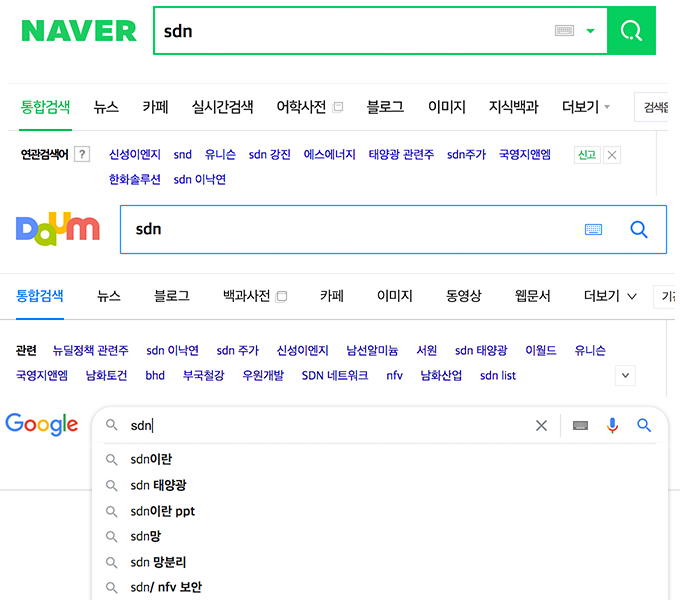Clear Google search with X icon
This screenshot has height=600, width=680.
pos(541,425)
